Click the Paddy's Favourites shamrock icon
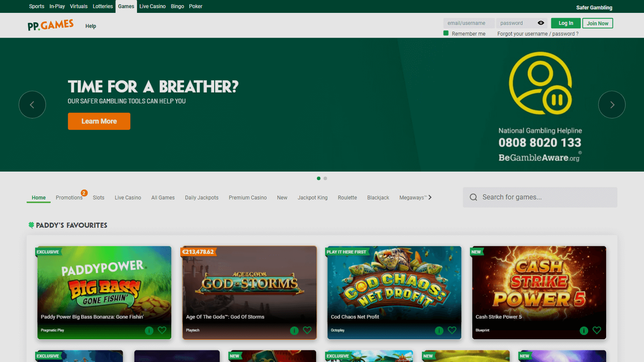 tap(31, 225)
